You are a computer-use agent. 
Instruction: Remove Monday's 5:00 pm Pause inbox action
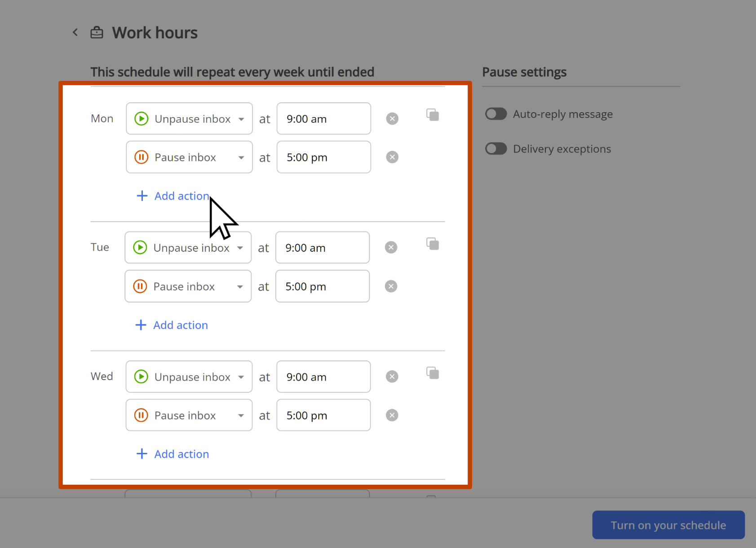pos(392,157)
